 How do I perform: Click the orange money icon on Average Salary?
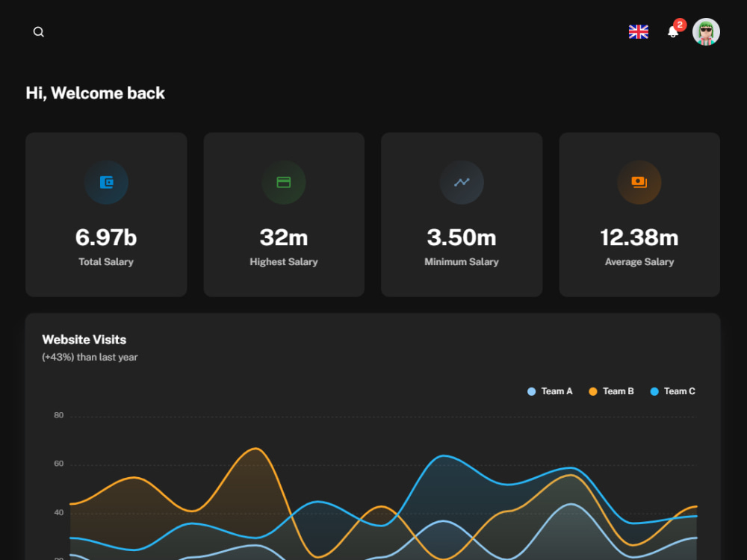pyautogui.click(x=639, y=182)
